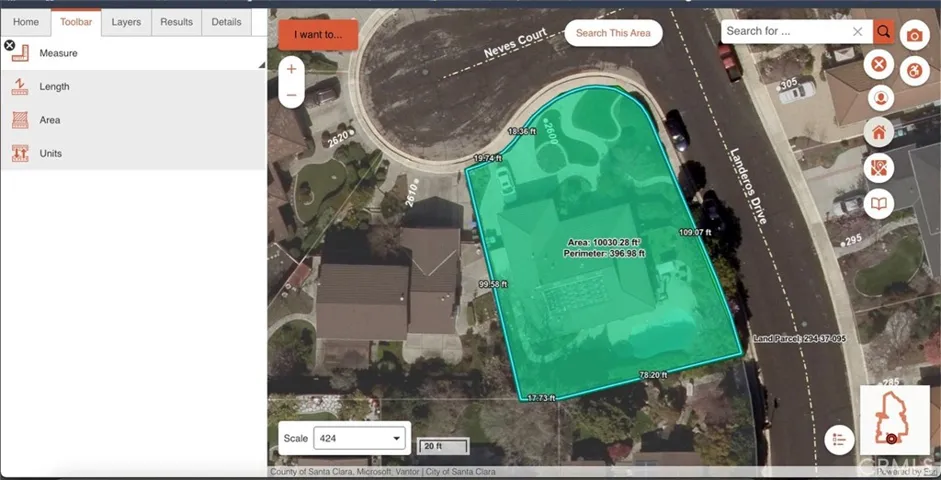This screenshot has height=480, width=941.
Task: Focus the 'Search for ...' input field
Action: (786, 31)
